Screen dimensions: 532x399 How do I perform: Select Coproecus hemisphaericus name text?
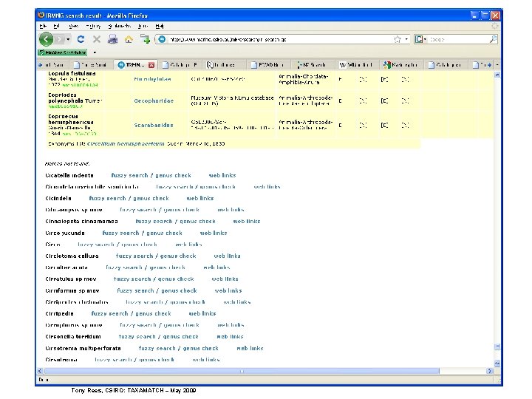pos(71,119)
